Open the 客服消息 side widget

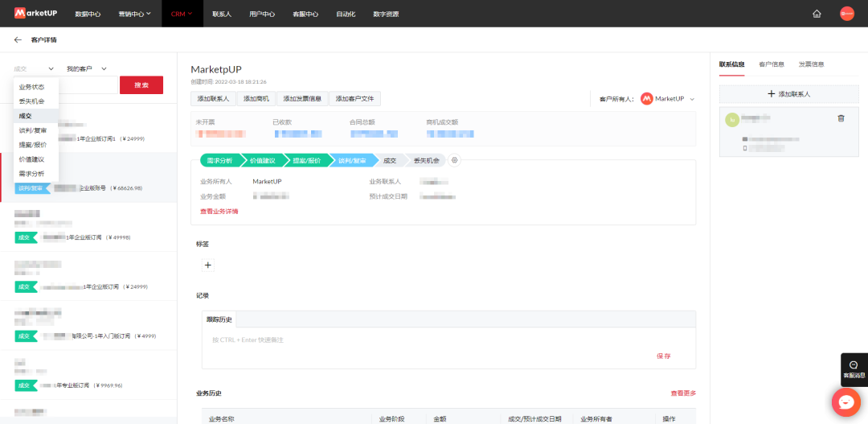854,369
